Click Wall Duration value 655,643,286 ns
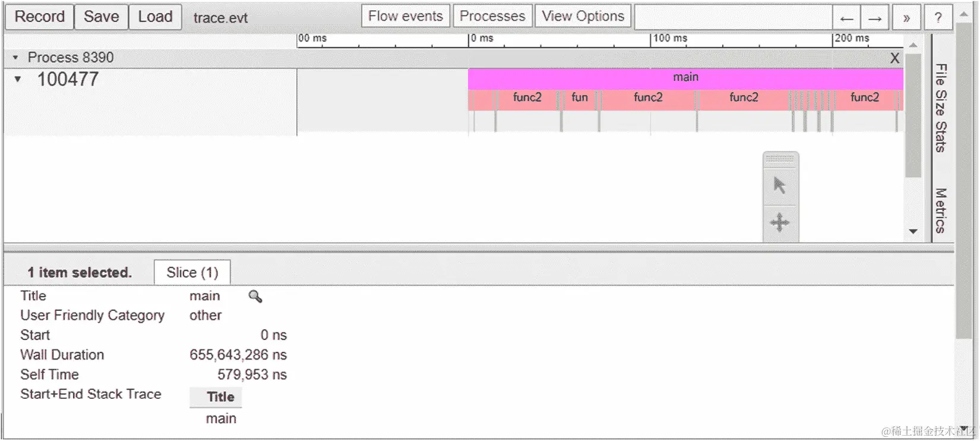Viewport: 980px width, 441px height. click(238, 355)
